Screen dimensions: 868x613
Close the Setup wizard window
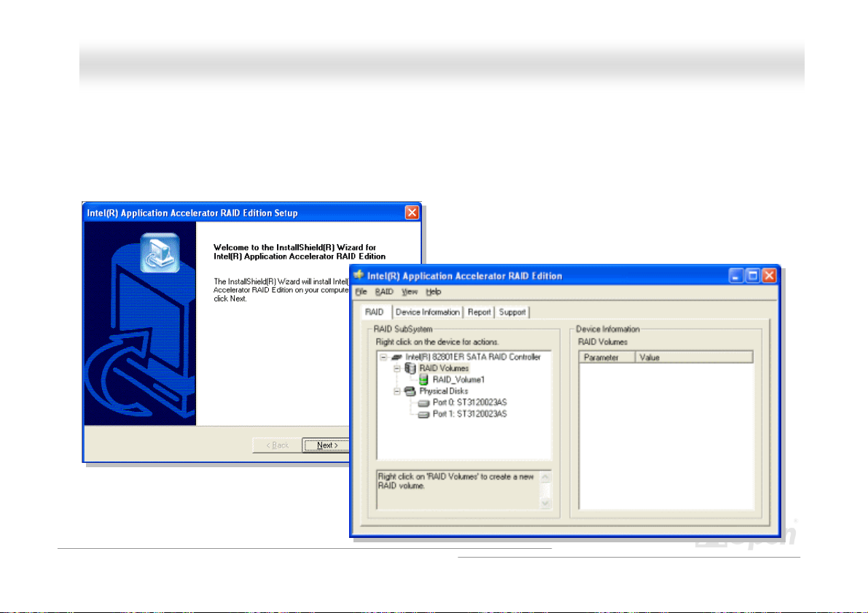412,213
